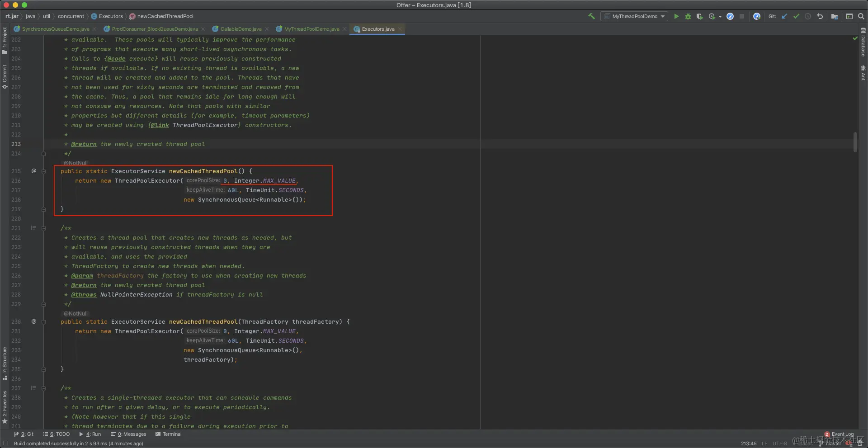Click the util breadcrumb segment
Screen dimensions: 868x448
tap(47, 16)
